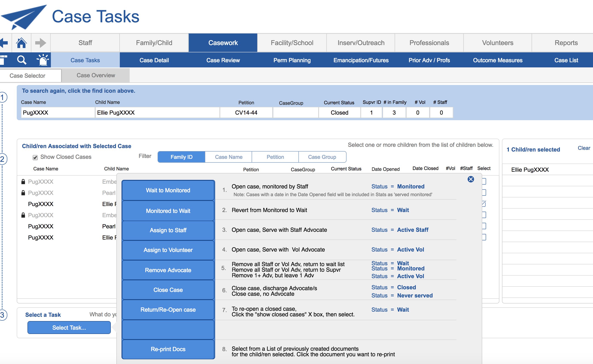Close the task help popup

click(x=470, y=179)
